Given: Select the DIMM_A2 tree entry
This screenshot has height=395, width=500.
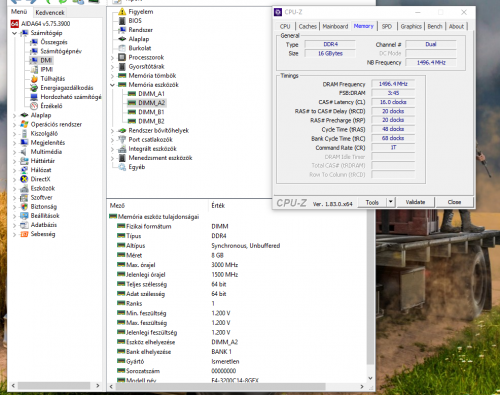Looking at the screenshot, I should click(152, 103).
